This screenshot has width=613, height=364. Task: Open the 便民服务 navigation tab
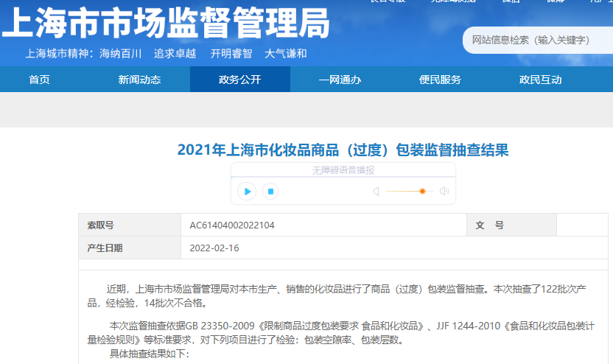(x=440, y=80)
